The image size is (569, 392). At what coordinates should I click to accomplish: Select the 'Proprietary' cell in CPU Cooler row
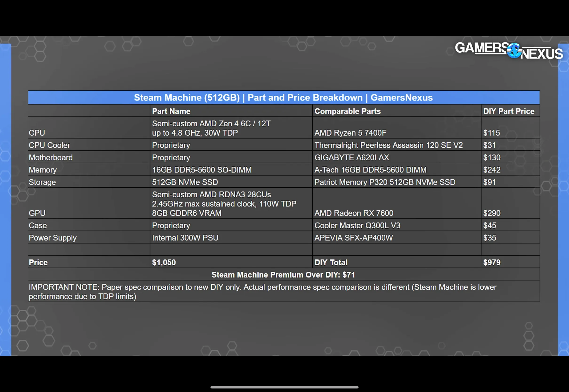[171, 145]
